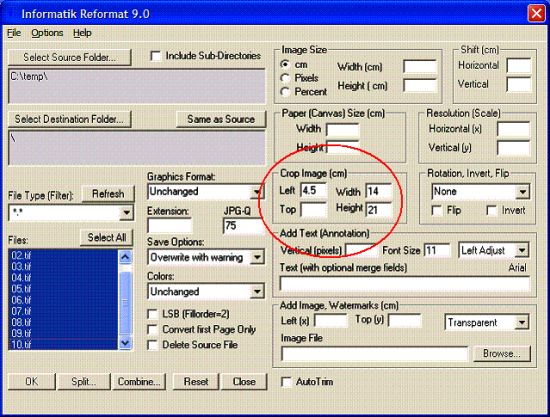The image size is (550, 417).
Task: Select the cm radio button
Action: [x=285, y=65]
